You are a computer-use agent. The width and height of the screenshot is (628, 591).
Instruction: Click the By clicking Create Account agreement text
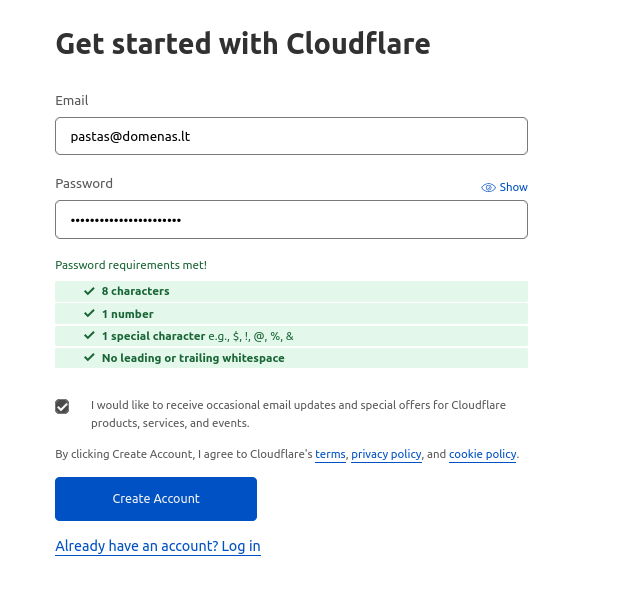coord(184,454)
